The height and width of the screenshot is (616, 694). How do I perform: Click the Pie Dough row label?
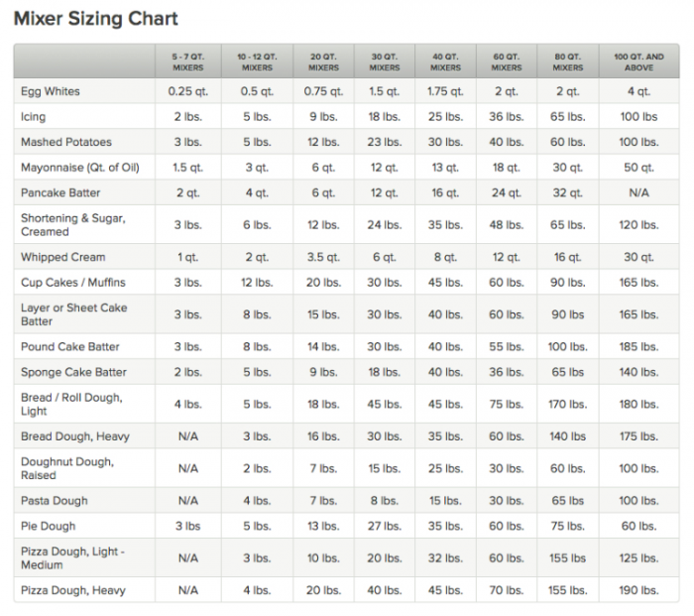[49, 526]
